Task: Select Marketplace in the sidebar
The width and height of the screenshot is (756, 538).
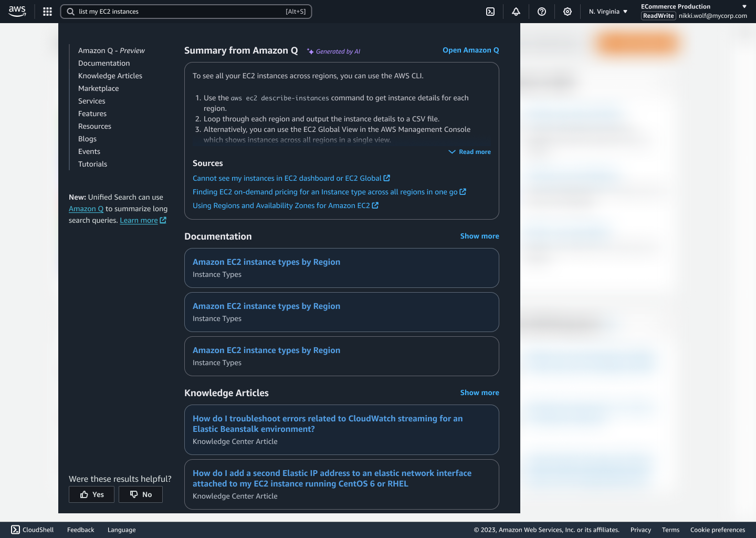Action: [x=99, y=88]
